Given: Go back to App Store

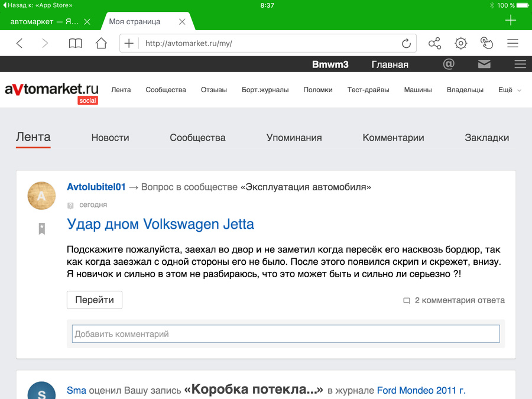Looking at the screenshot, I should (x=38, y=5).
